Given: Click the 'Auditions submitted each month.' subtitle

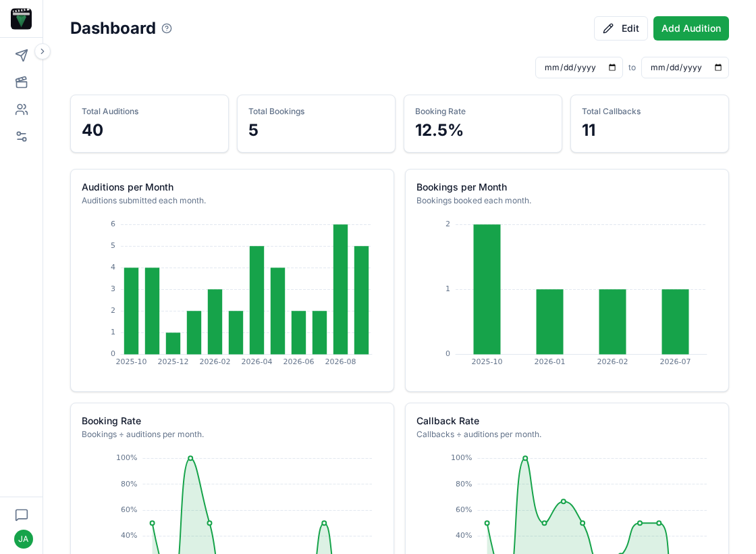Looking at the screenshot, I should click(144, 200).
